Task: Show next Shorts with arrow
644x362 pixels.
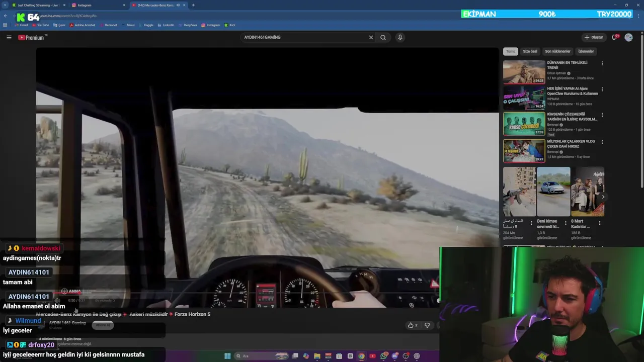Action: (603, 197)
